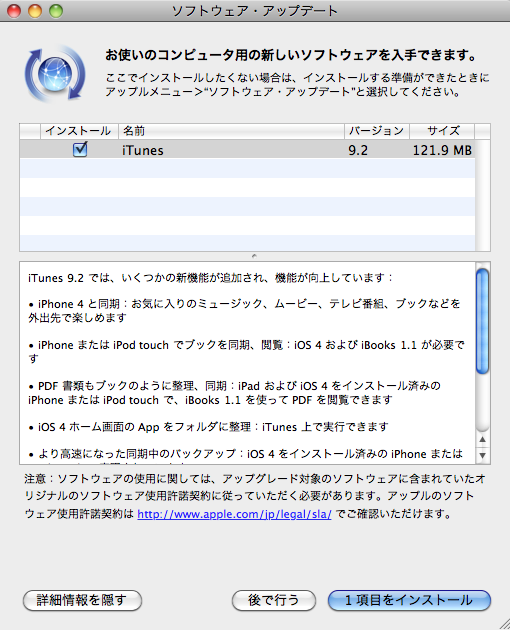Click the blue scrollbar thumb in description
510x630 pixels.
[x=483, y=321]
